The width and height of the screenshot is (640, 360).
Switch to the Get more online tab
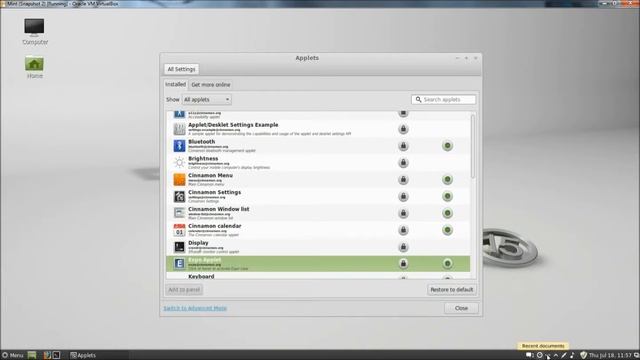coord(211,85)
